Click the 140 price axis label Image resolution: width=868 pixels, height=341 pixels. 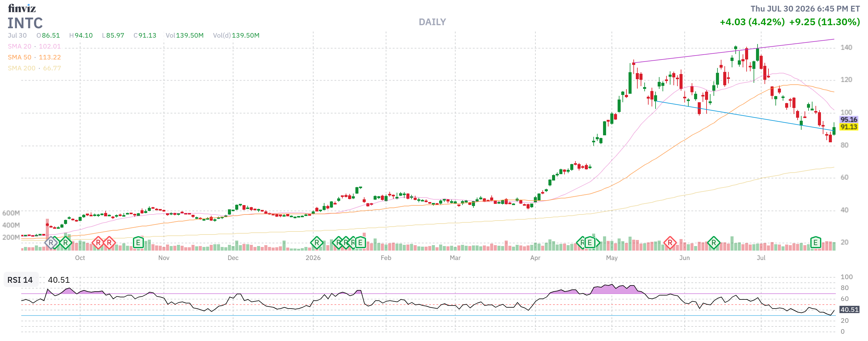[x=846, y=48]
